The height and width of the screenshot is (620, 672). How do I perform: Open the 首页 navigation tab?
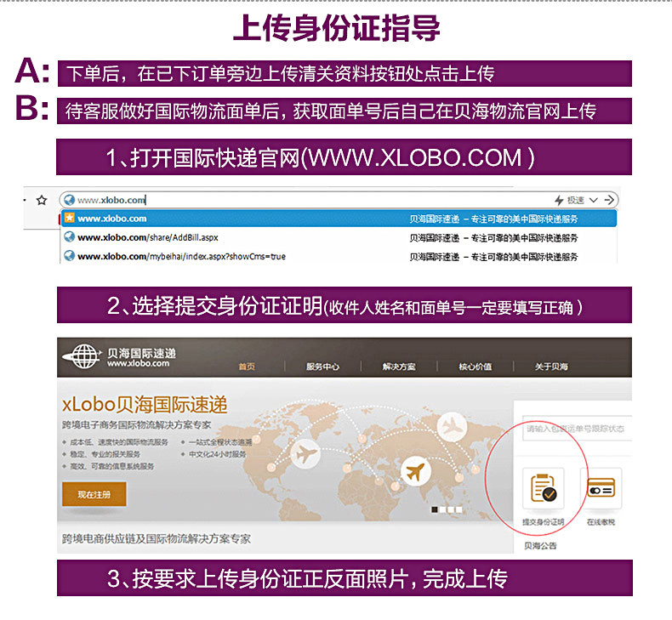247,367
